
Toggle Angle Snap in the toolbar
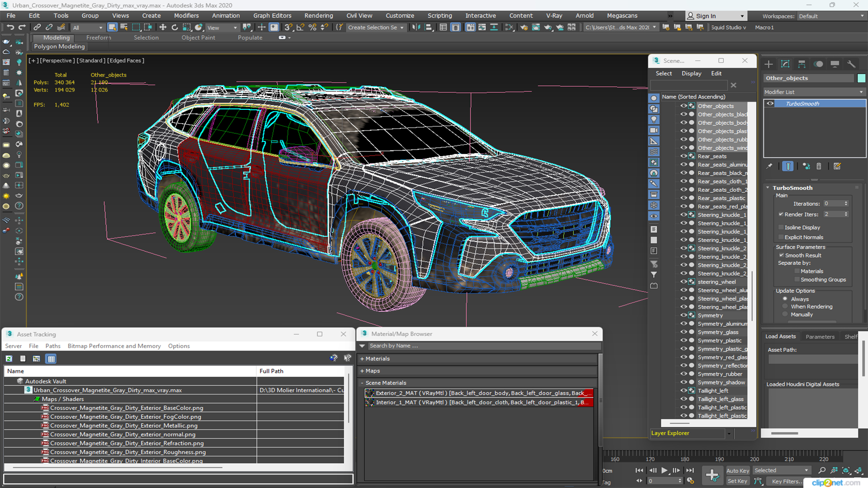300,28
